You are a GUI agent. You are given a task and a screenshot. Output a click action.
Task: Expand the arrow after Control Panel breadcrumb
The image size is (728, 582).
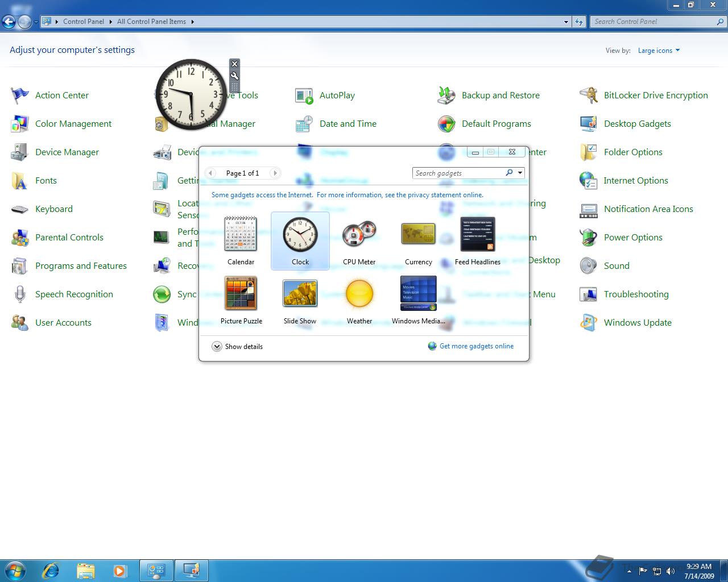pyautogui.click(x=111, y=22)
